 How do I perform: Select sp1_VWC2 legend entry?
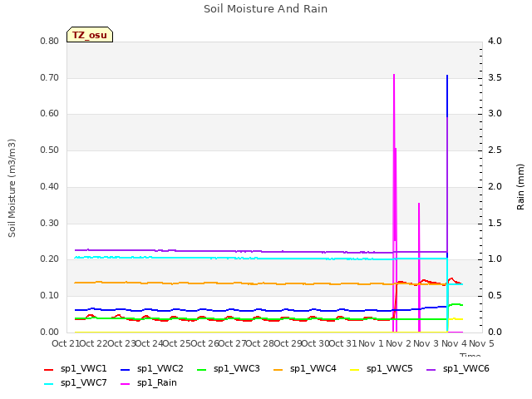pos(151,369)
